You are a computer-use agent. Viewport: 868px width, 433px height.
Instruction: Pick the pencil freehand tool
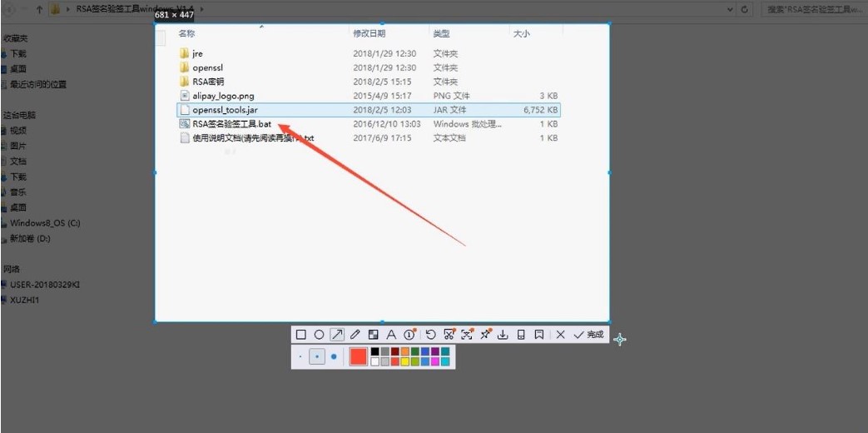[355, 335]
